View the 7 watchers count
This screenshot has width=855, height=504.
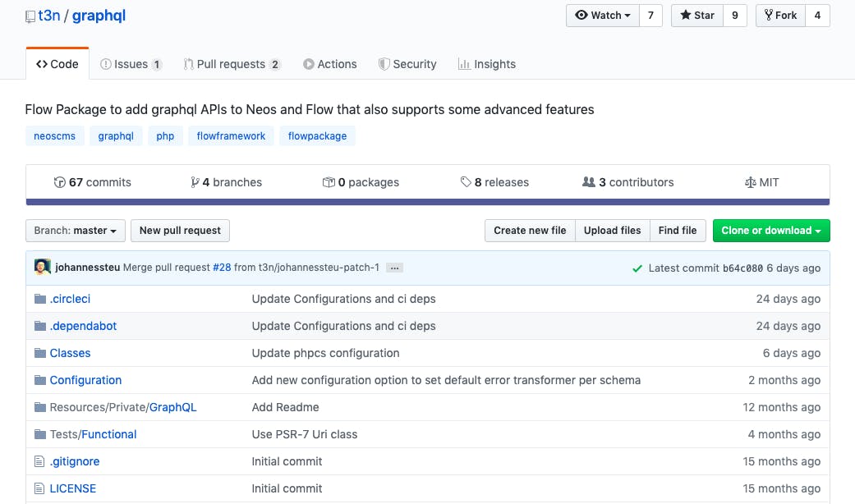click(650, 16)
